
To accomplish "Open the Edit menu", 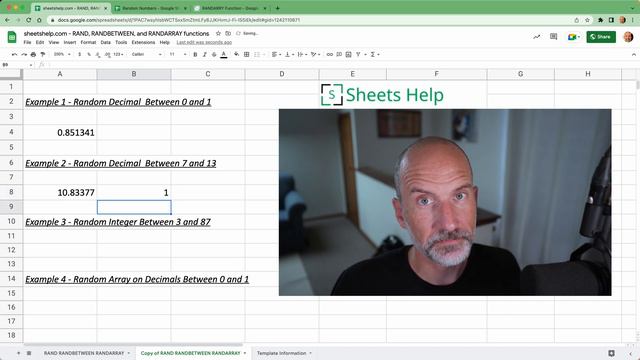I will tap(40, 42).
